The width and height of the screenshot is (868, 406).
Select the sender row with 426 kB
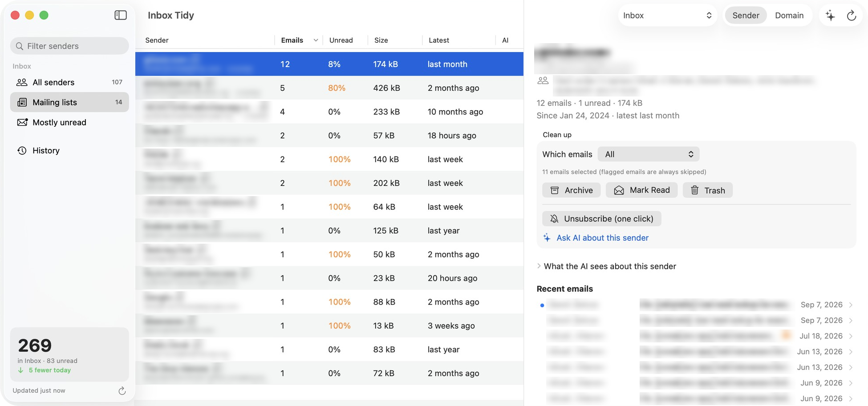pos(329,88)
